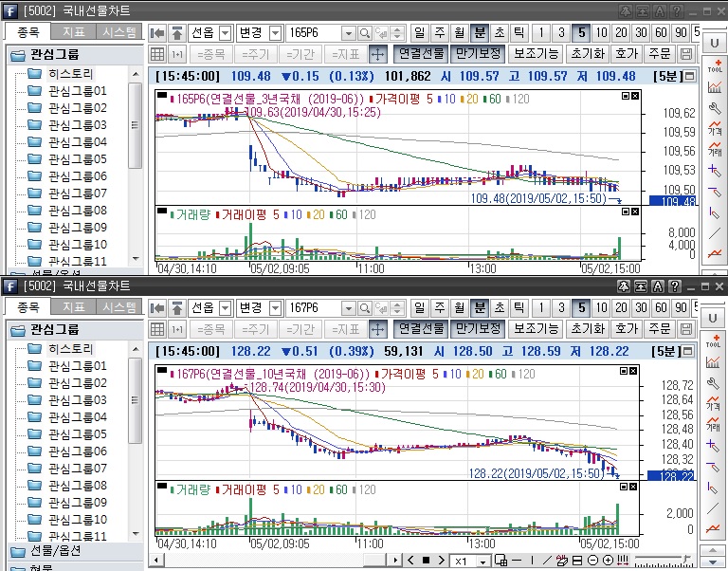This screenshot has width=728, height=571.
Task: Click the wrench settings icon in the 165P6 window sidebar
Action: coord(715,107)
